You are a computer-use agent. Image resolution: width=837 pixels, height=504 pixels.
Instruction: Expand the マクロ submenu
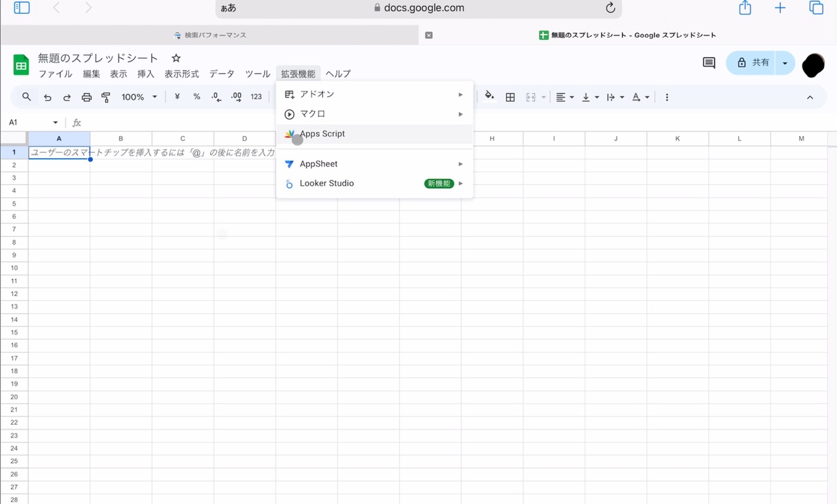coord(375,114)
